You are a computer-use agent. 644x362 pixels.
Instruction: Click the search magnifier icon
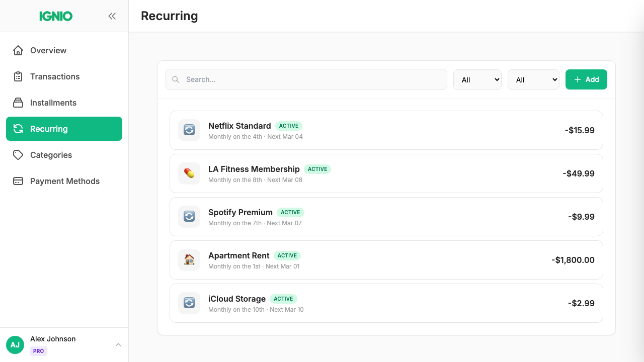point(175,79)
